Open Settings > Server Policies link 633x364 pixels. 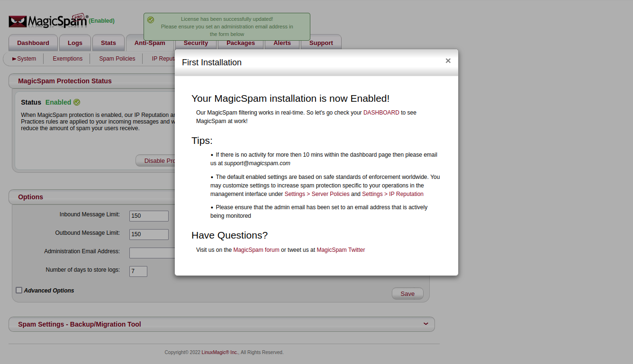point(317,194)
